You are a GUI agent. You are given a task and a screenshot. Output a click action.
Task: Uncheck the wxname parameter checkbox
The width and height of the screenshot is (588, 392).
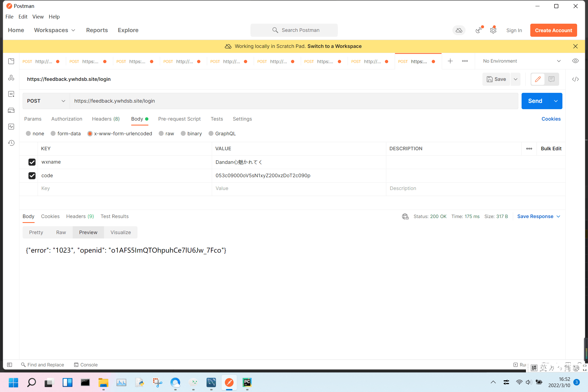32,162
